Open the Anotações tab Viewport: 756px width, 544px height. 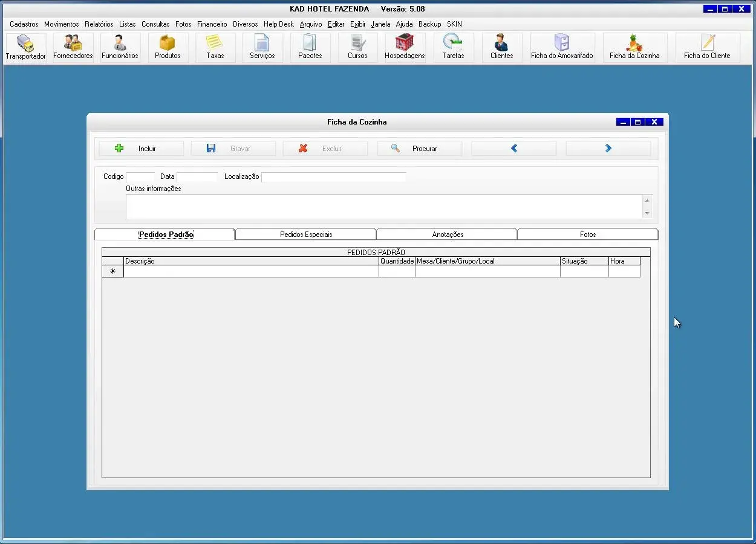pyautogui.click(x=447, y=235)
